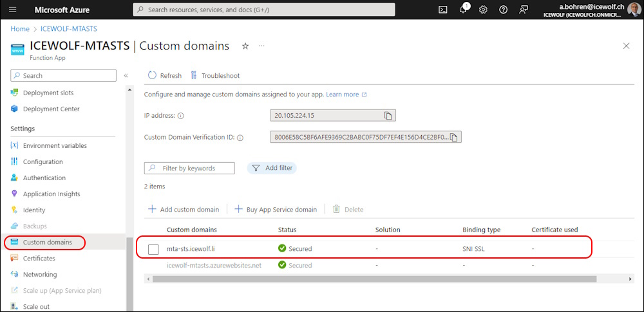Follow the Learn more link

click(x=346, y=95)
